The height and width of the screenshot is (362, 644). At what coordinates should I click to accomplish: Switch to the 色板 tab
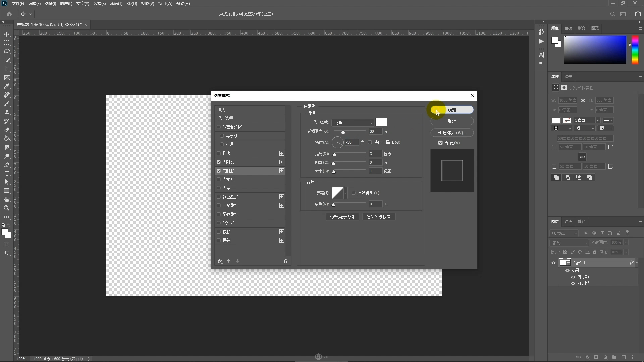[568, 28]
